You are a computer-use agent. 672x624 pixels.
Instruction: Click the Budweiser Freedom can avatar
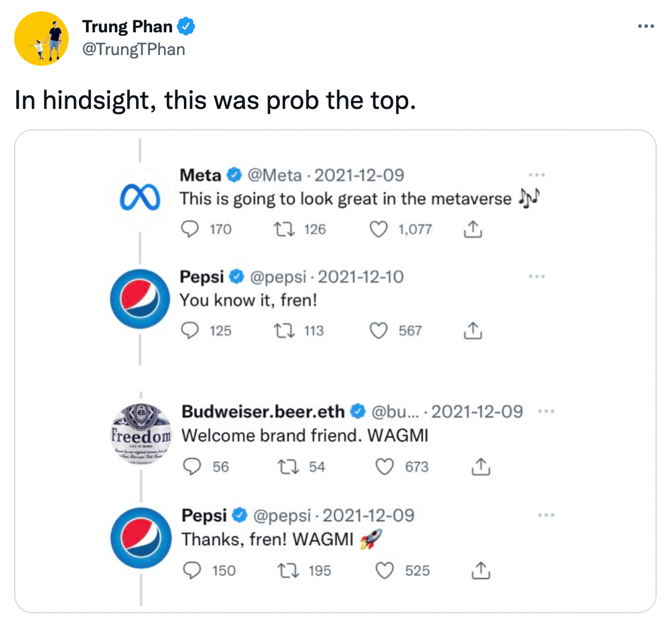coord(141,434)
